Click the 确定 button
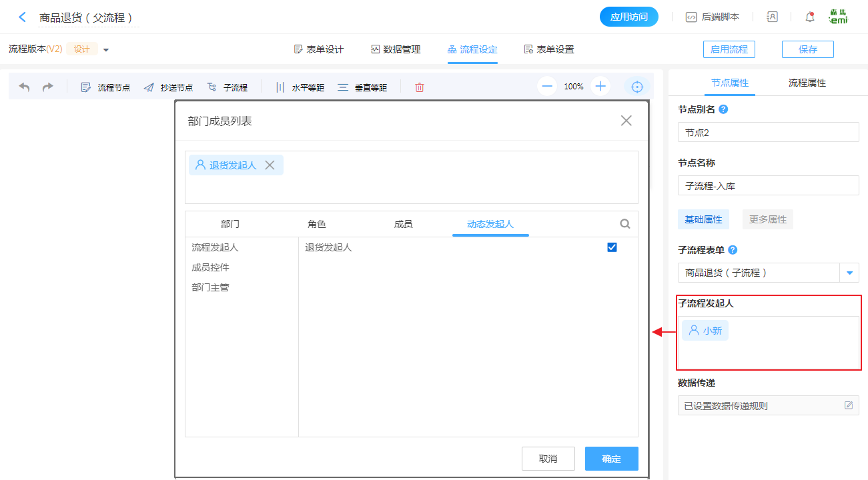Image resolution: width=868 pixels, height=480 pixels. tap(611, 459)
